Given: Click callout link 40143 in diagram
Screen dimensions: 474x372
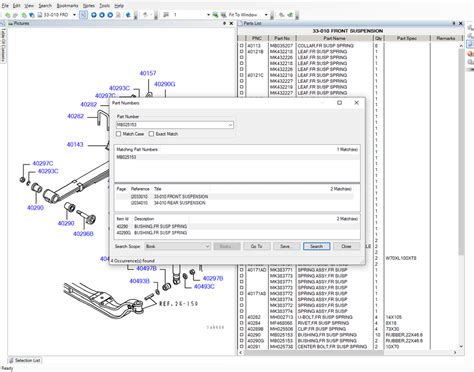Looking at the screenshot, I should (x=75, y=145).
